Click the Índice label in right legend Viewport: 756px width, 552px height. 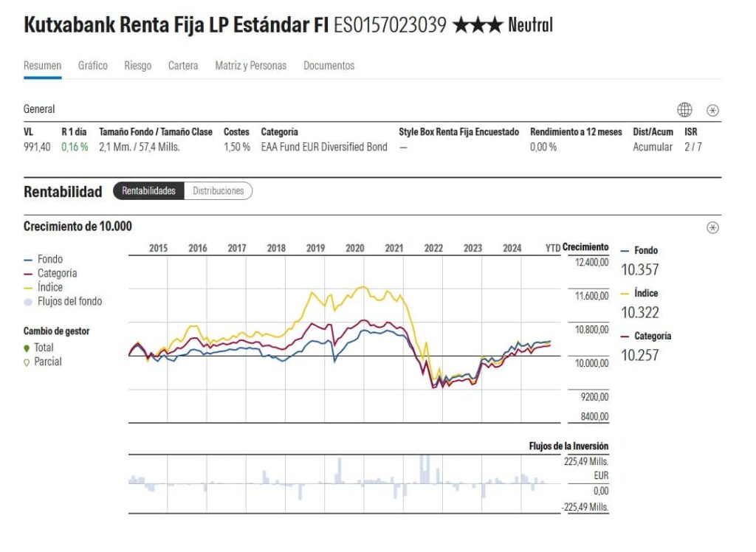tap(645, 293)
